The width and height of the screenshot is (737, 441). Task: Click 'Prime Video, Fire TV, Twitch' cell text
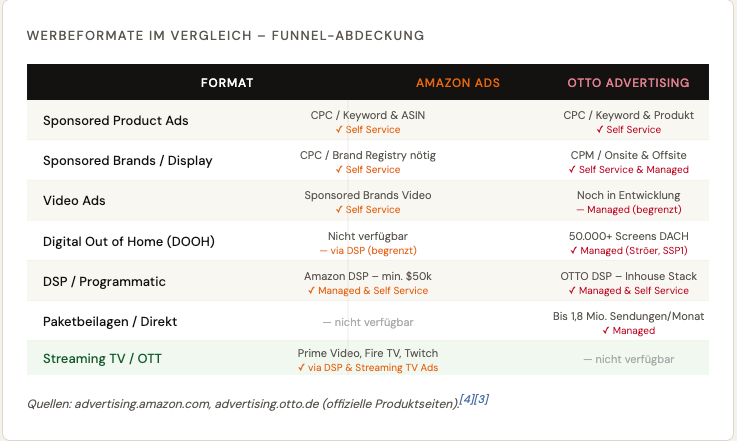[368, 353]
